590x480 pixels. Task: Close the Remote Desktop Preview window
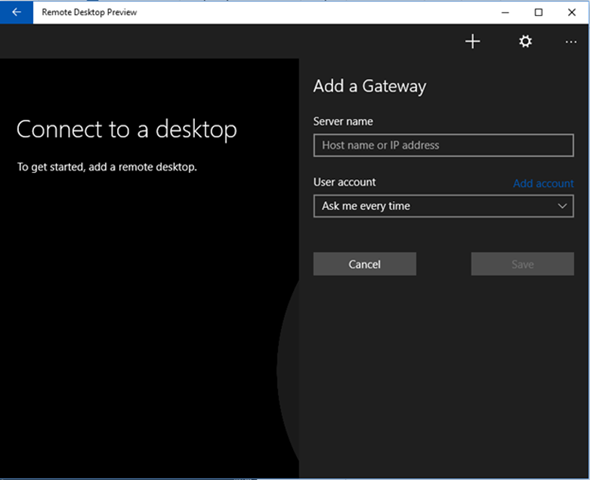(572, 12)
